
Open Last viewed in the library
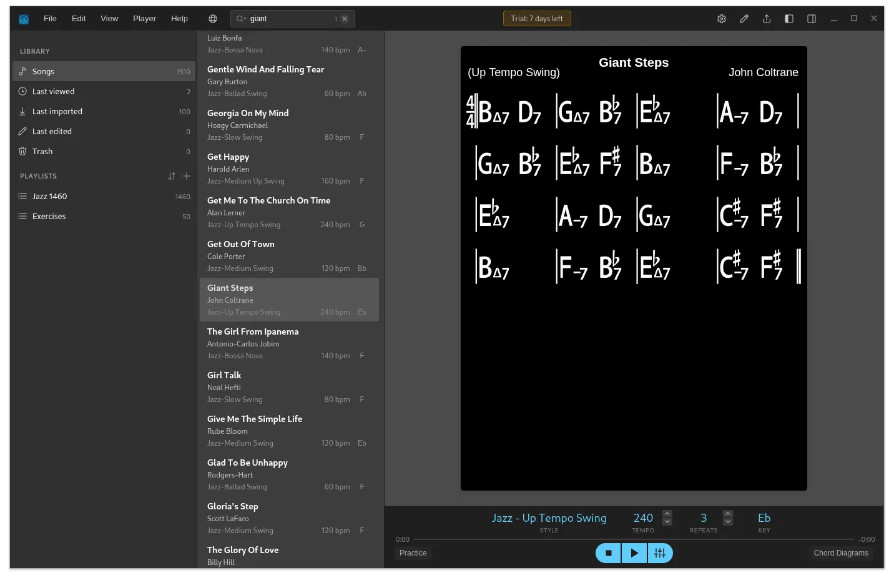click(104, 91)
